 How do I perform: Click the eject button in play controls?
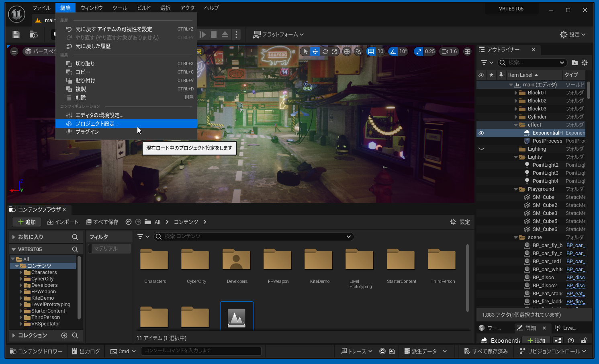click(x=225, y=35)
